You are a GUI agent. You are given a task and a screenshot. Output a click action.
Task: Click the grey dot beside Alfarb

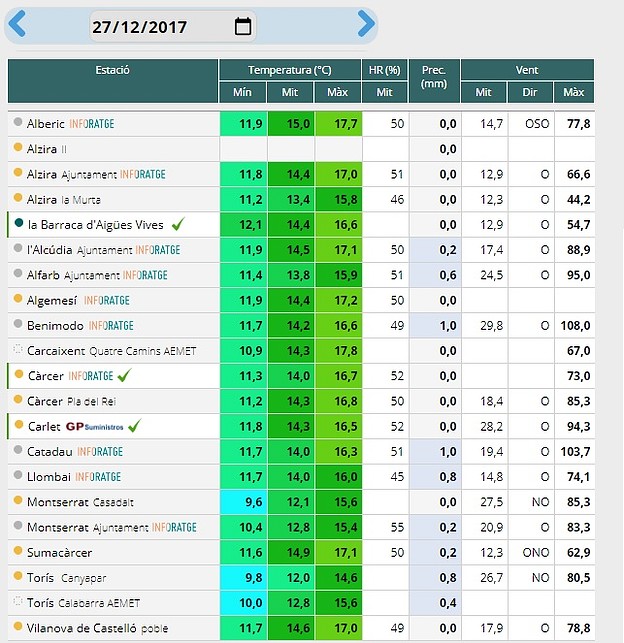coord(18,273)
